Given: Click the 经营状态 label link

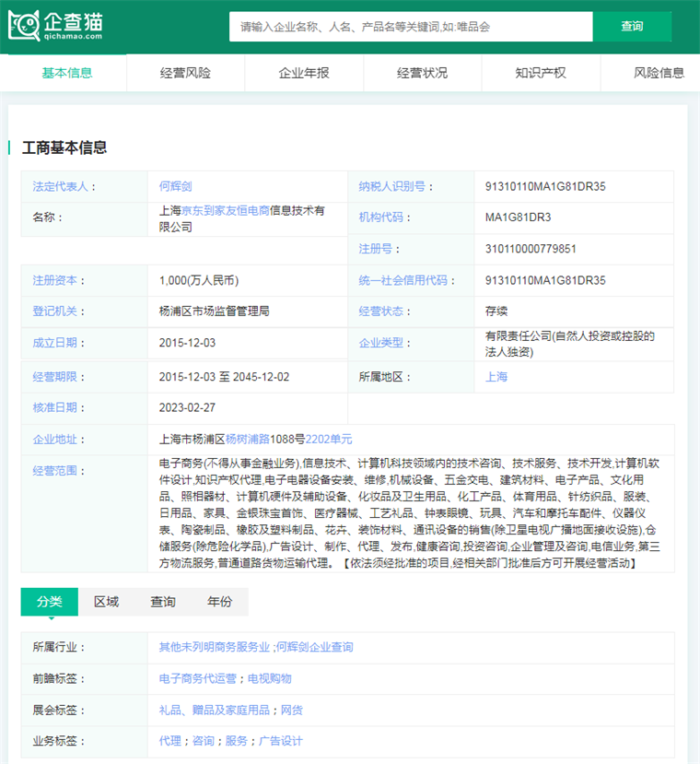Looking at the screenshot, I should [381, 311].
